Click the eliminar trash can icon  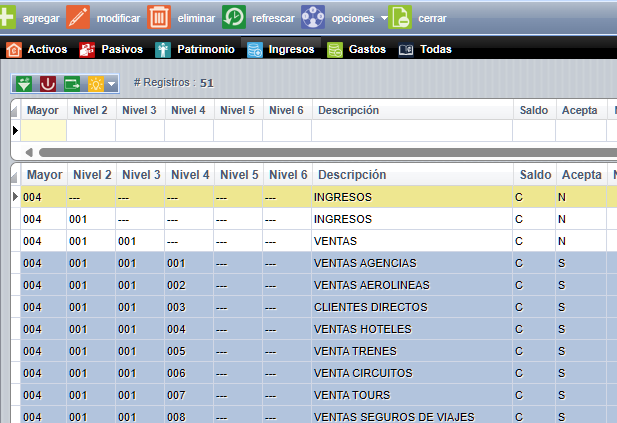159,17
